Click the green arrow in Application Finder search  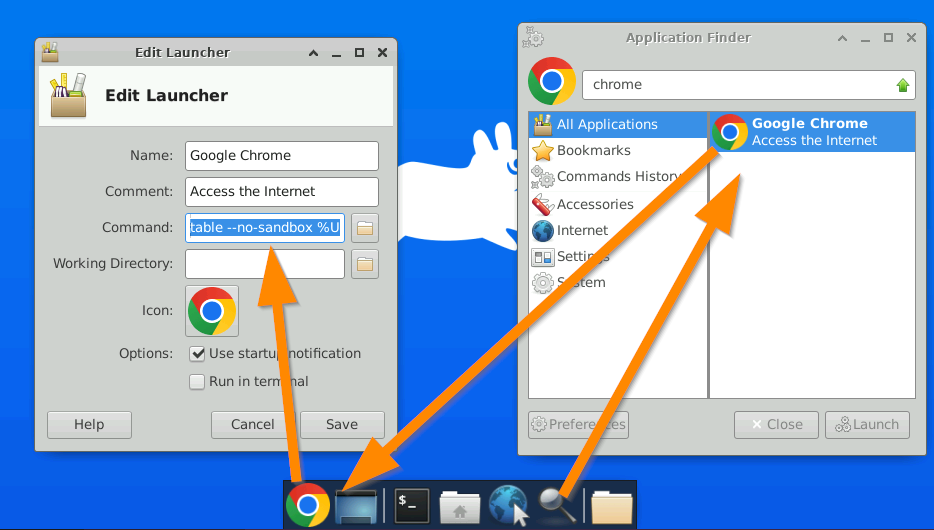[x=902, y=85]
